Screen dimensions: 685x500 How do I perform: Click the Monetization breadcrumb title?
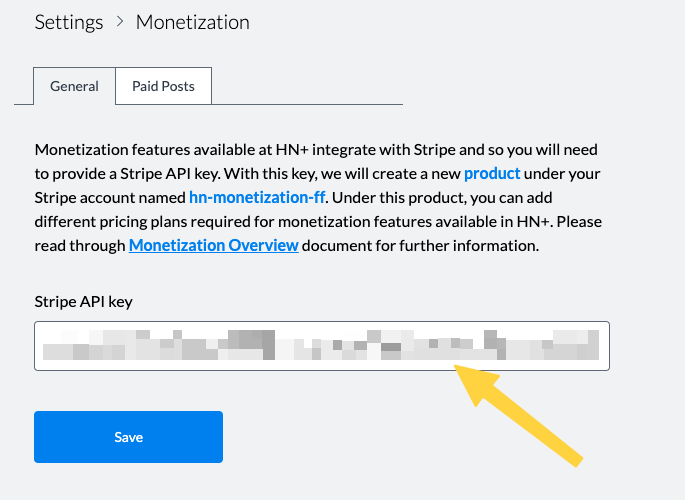[x=193, y=22]
